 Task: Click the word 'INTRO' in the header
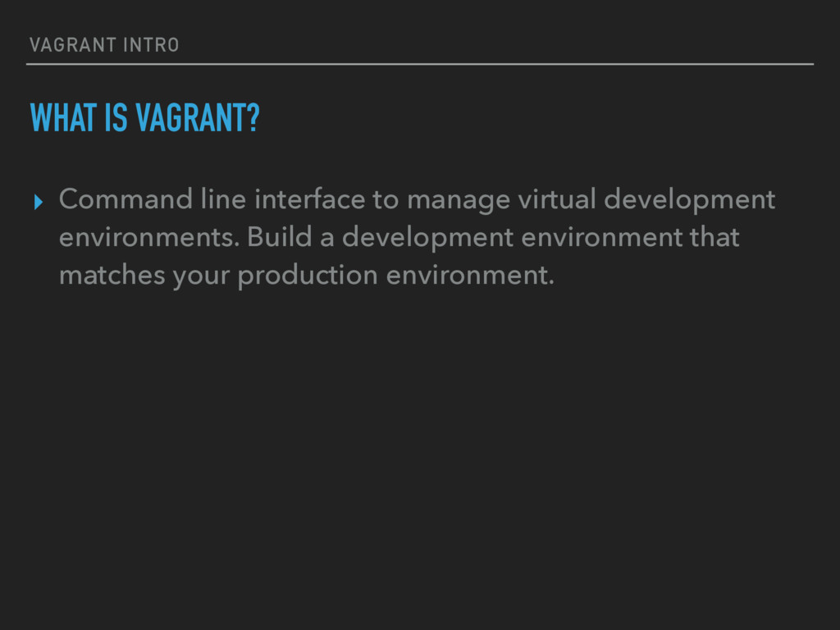[x=151, y=45]
